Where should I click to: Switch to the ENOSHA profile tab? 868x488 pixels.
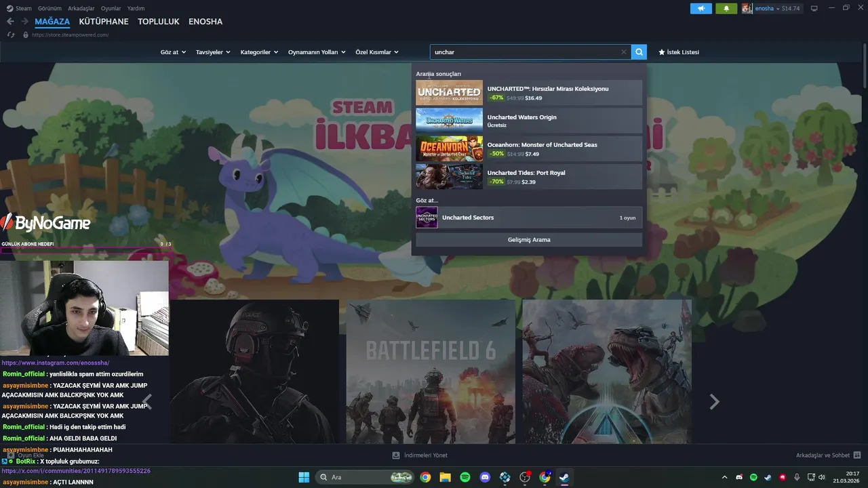[x=205, y=22]
